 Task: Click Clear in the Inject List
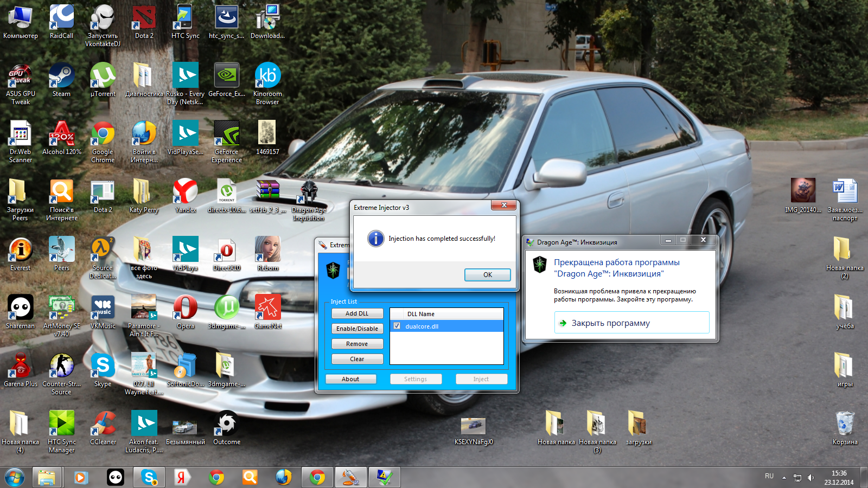357,359
